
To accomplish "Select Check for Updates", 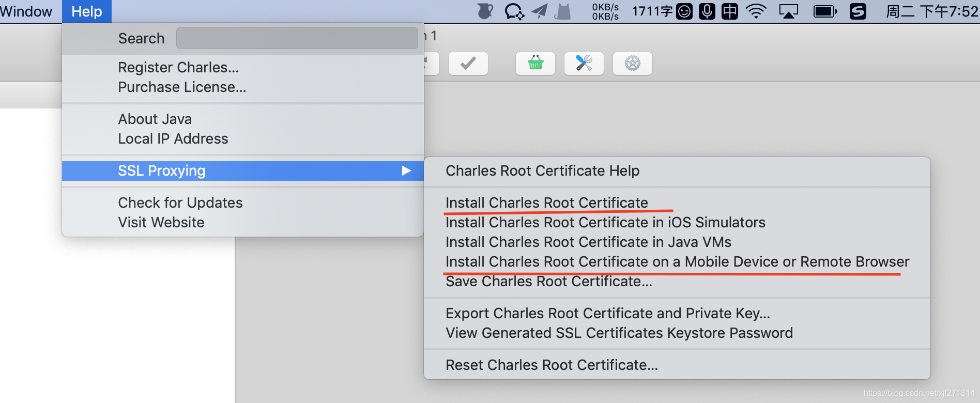I will (243, 203).
